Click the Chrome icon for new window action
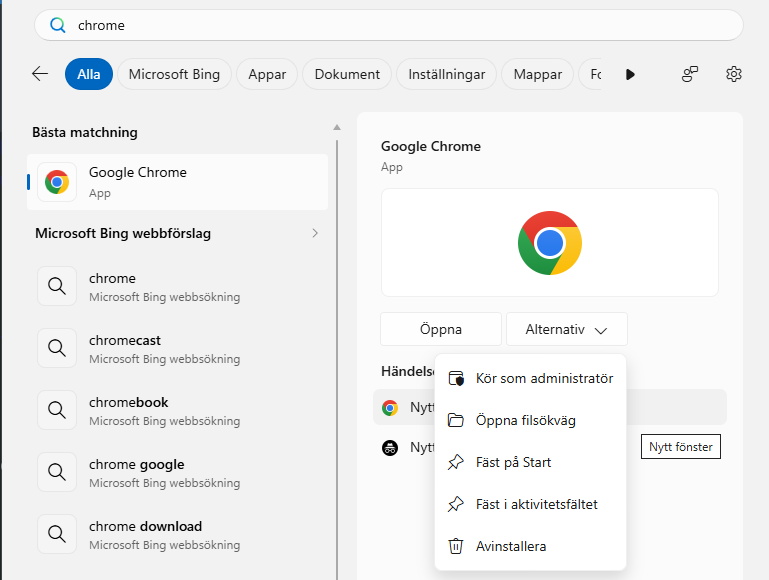Viewport: 769px width, 580px height. tap(390, 407)
